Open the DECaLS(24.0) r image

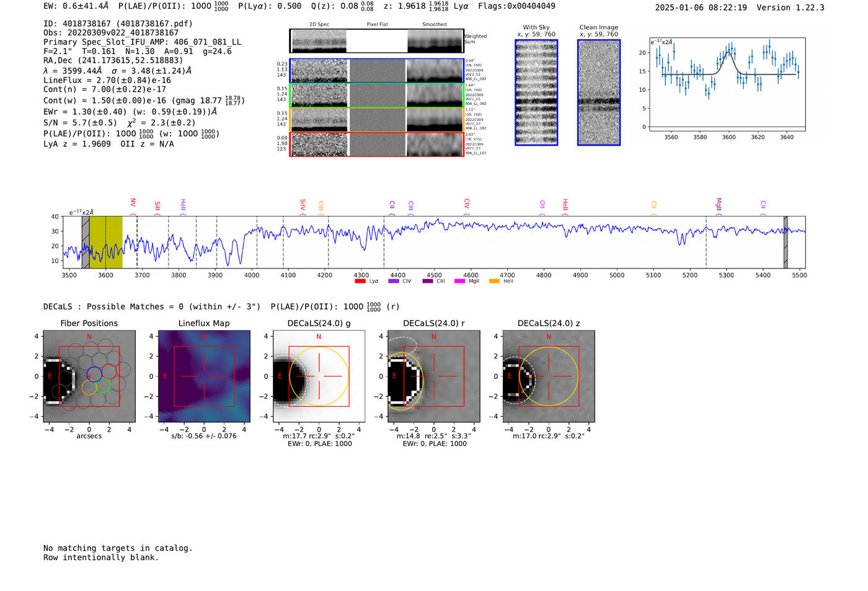pyautogui.click(x=434, y=376)
